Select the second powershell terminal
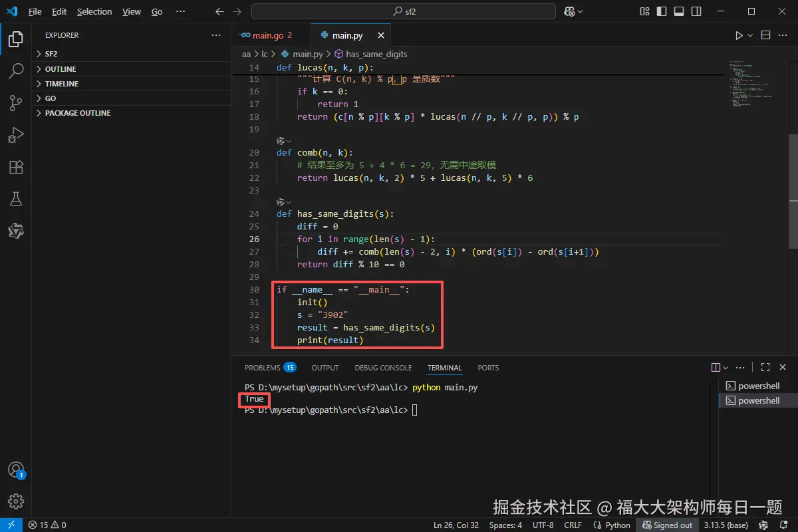 click(758, 401)
